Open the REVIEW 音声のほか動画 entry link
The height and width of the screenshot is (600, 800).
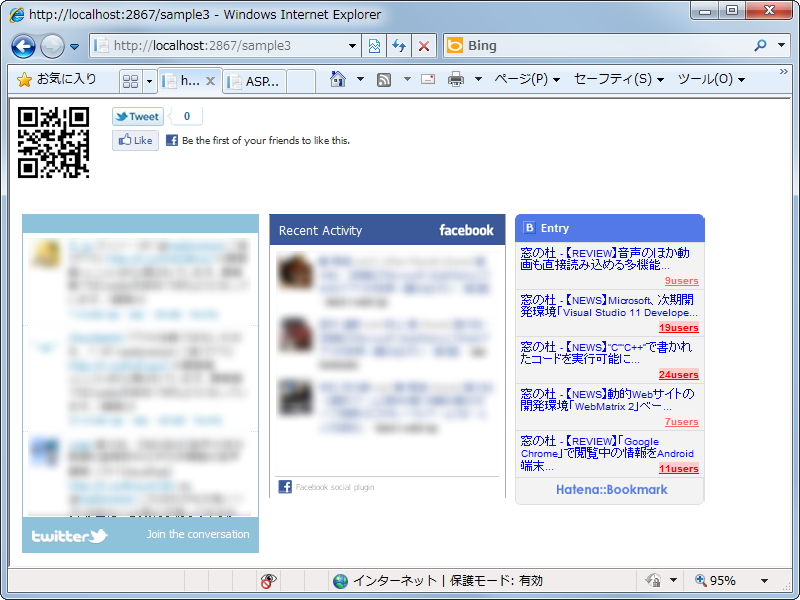point(605,259)
